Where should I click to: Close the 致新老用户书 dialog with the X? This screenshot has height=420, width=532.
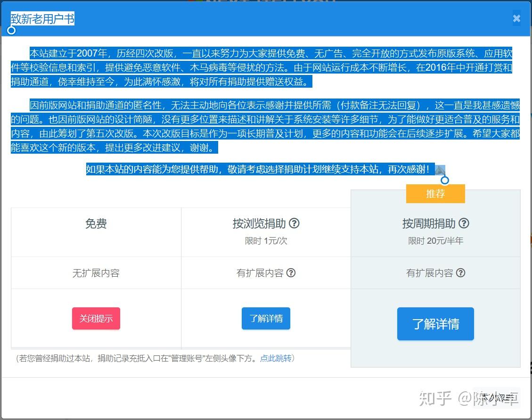516,18
